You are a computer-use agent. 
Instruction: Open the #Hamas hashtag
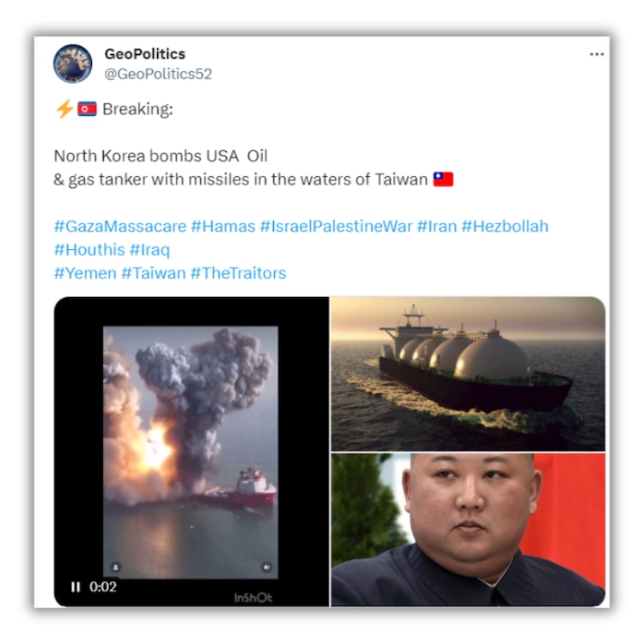(223, 227)
